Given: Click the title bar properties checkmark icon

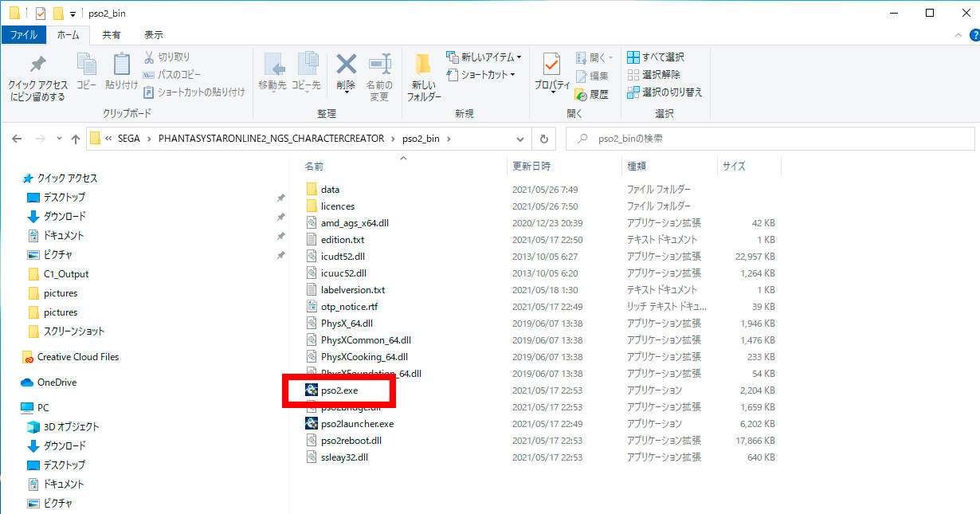Looking at the screenshot, I should [41, 14].
